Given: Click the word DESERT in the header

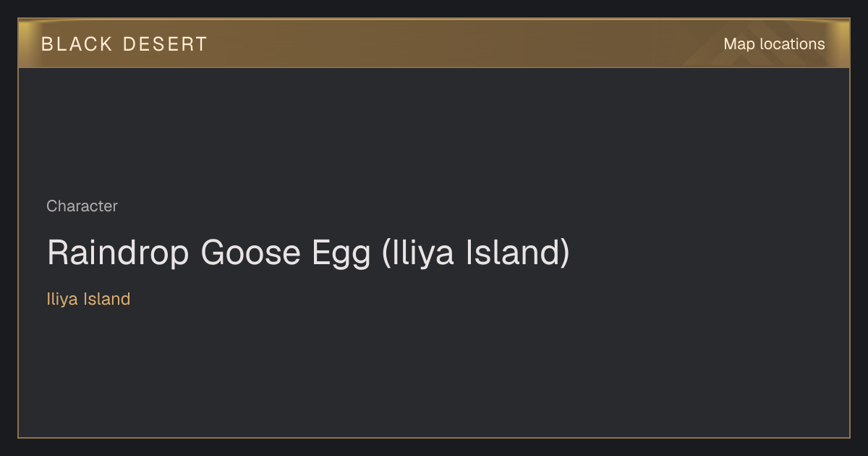Looking at the screenshot, I should (x=166, y=44).
